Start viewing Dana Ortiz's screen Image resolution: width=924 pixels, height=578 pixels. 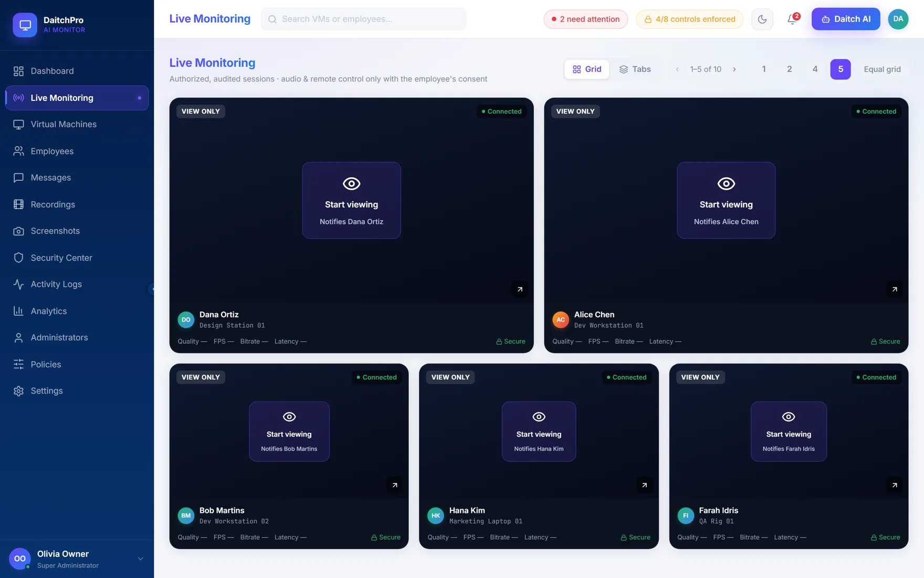click(351, 200)
